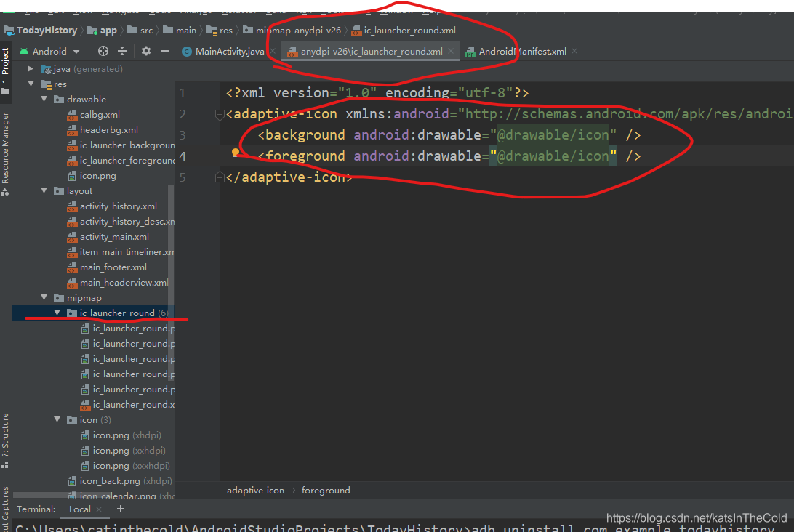Click TodayHistory in breadcrumb bar
The image size is (794, 532).
41,31
